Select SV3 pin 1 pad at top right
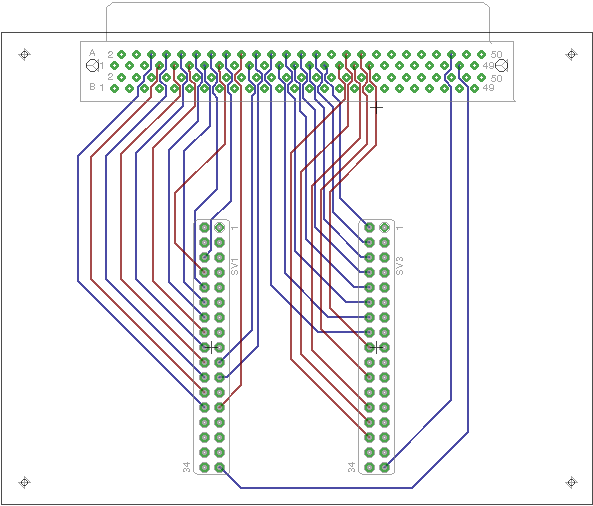 point(385,227)
